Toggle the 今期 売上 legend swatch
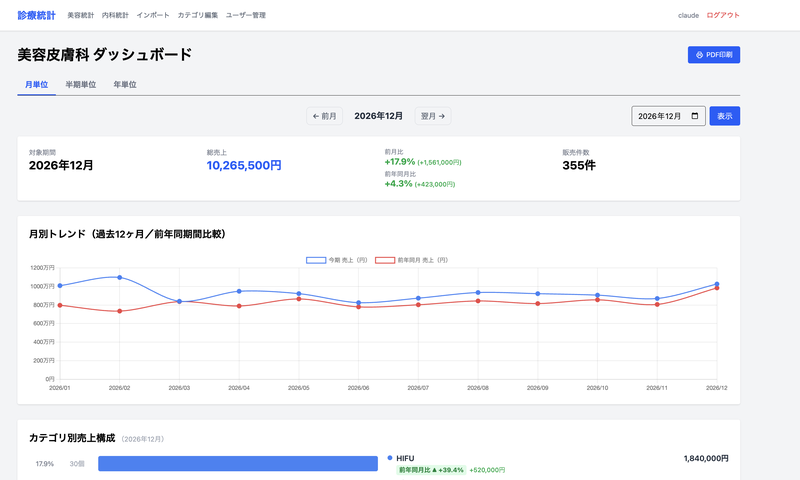This screenshot has height=480, width=800. [x=316, y=260]
